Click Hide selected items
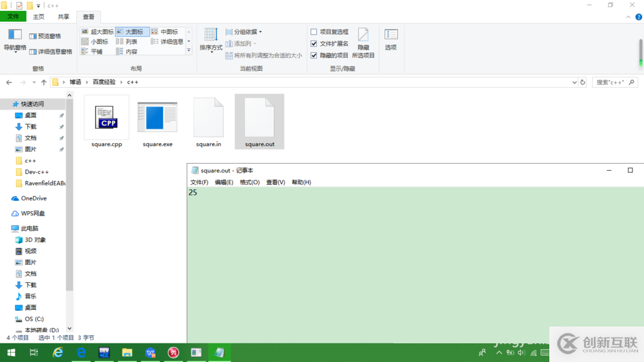 tap(363, 43)
